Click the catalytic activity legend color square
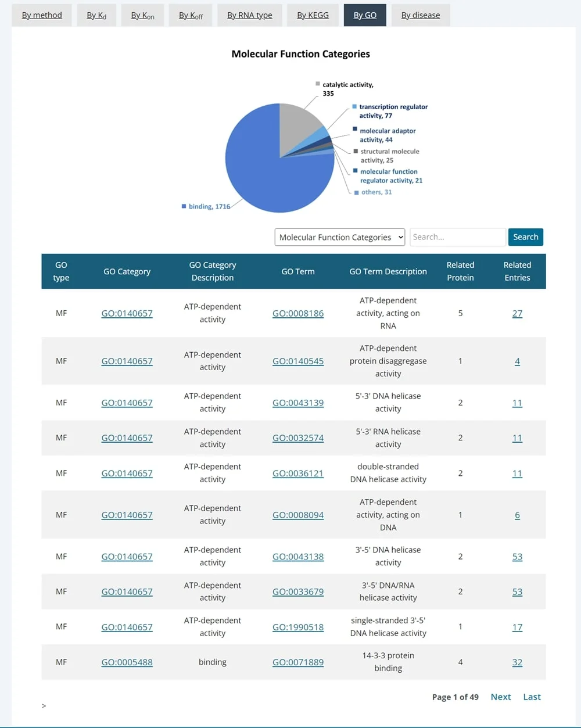This screenshot has height=728, width=581. [x=318, y=84]
